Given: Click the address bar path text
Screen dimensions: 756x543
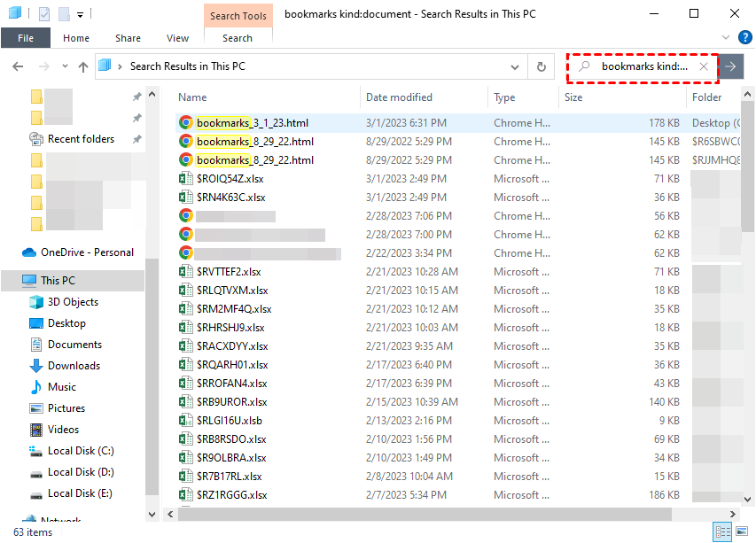Looking at the screenshot, I should (188, 66).
